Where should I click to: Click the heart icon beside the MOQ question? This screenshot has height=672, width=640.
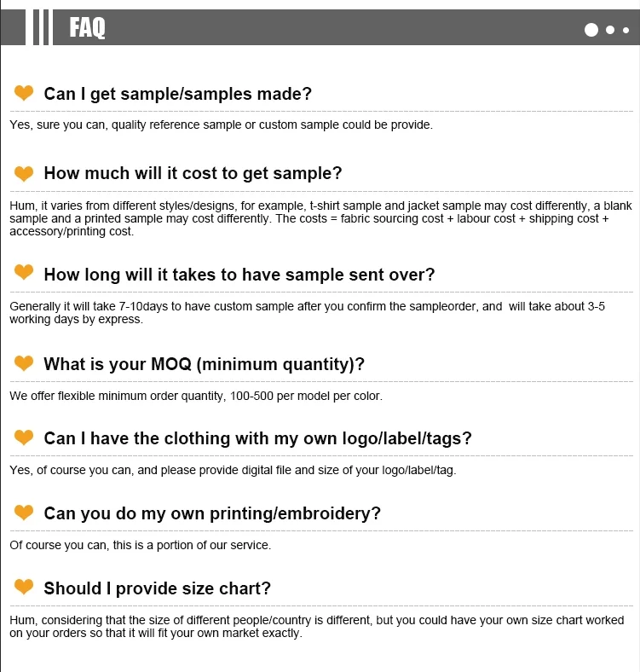coord(24,363)
